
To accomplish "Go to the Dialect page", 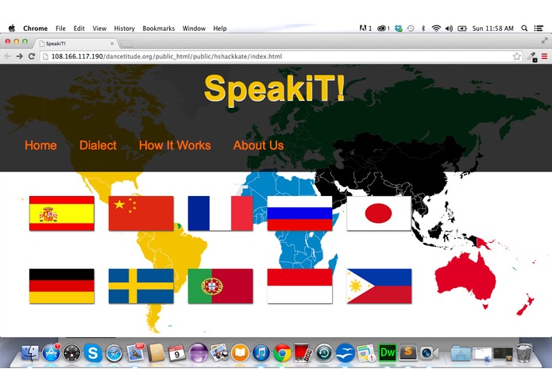I will point(98,145).
